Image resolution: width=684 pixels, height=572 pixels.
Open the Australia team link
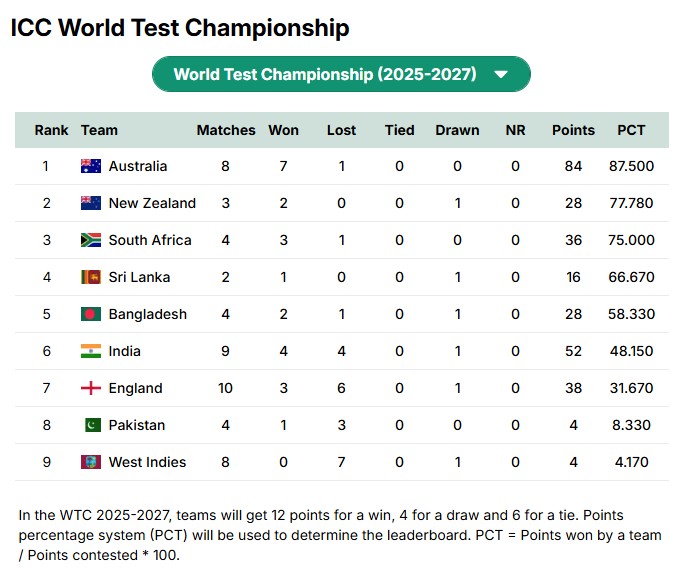click(138, 166)
